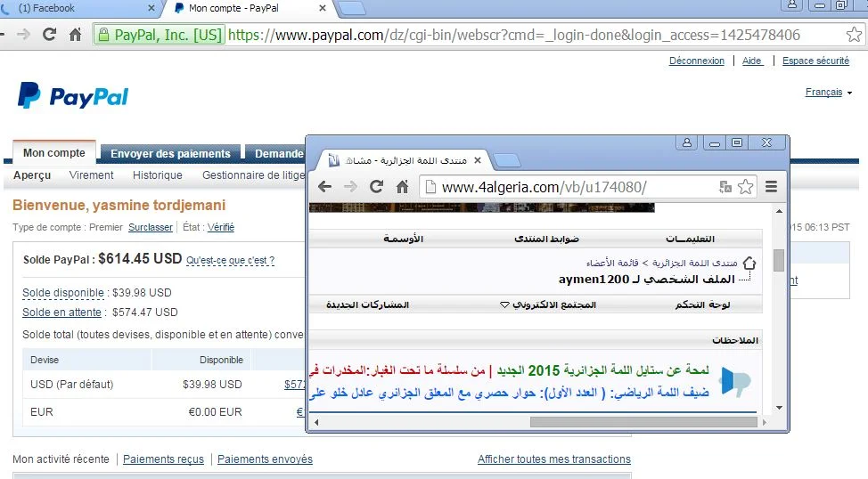Open user profile icon in 4algeria window
This screenshot has width=868, height=479.
click(x=687, y=142)
